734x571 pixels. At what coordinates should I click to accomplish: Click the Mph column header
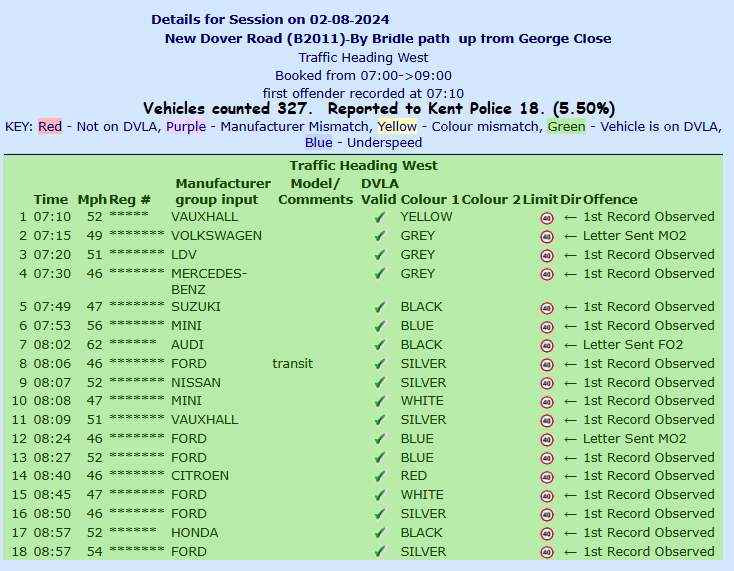[92, 200]
